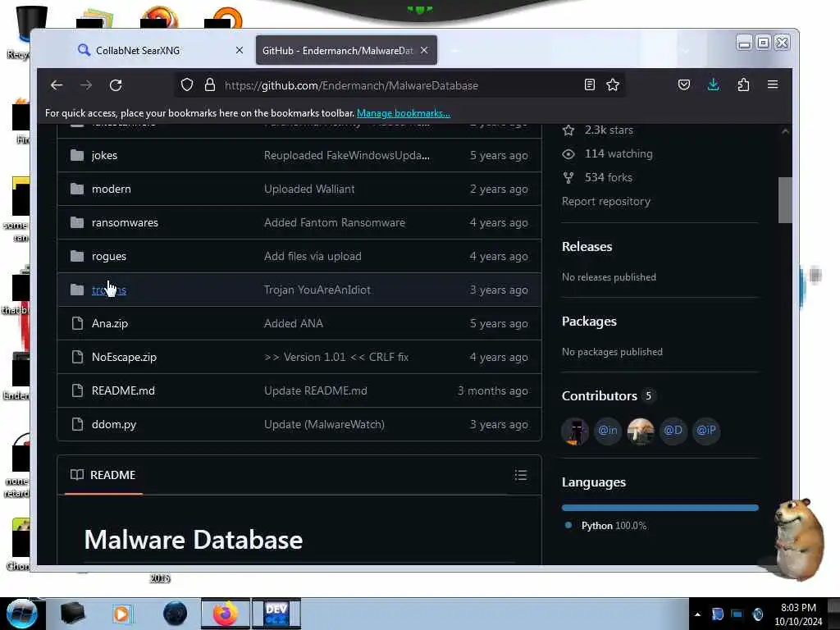Toggle reader view icon in address bar
The width and height of the screenshot is (840, 630).
pyautogui.click(x=589, y=84)
